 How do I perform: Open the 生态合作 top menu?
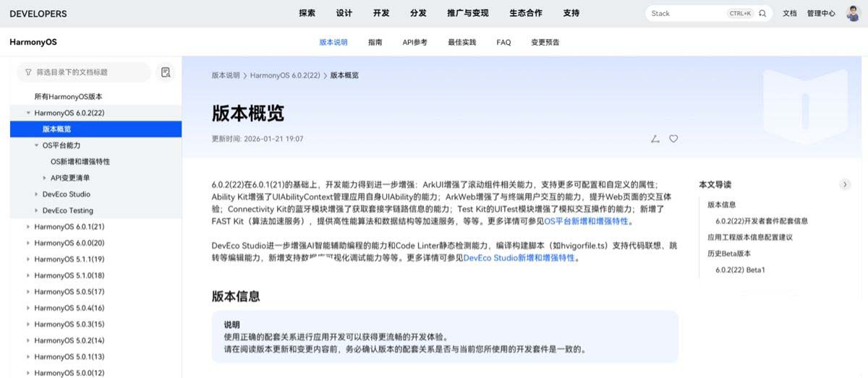click(x=526, y=13)
